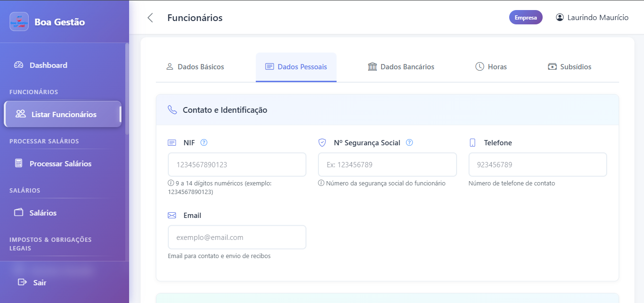
Task: Click the Empresa badge in the header
Action: [525, 17]
